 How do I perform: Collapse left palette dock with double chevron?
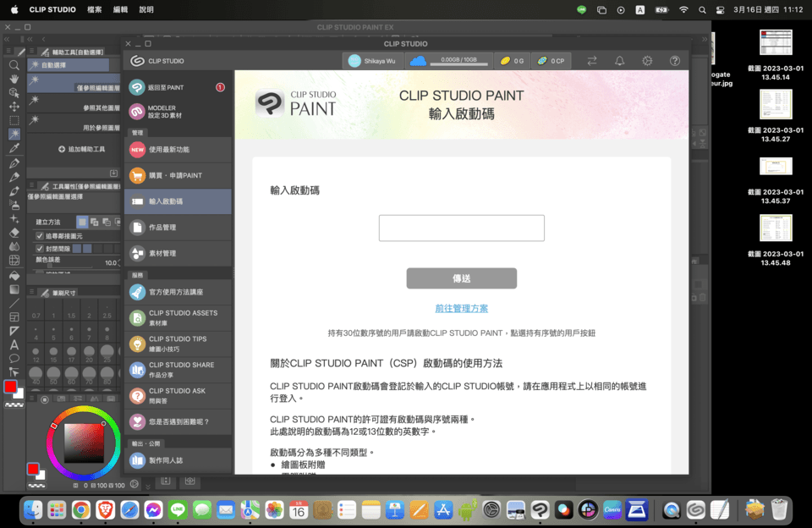[7, 40]
